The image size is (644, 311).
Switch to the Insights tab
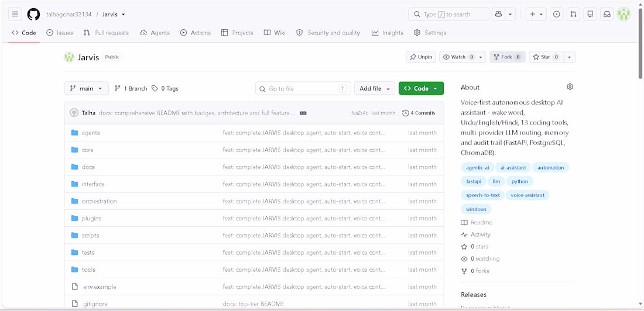tap(388, 33)
